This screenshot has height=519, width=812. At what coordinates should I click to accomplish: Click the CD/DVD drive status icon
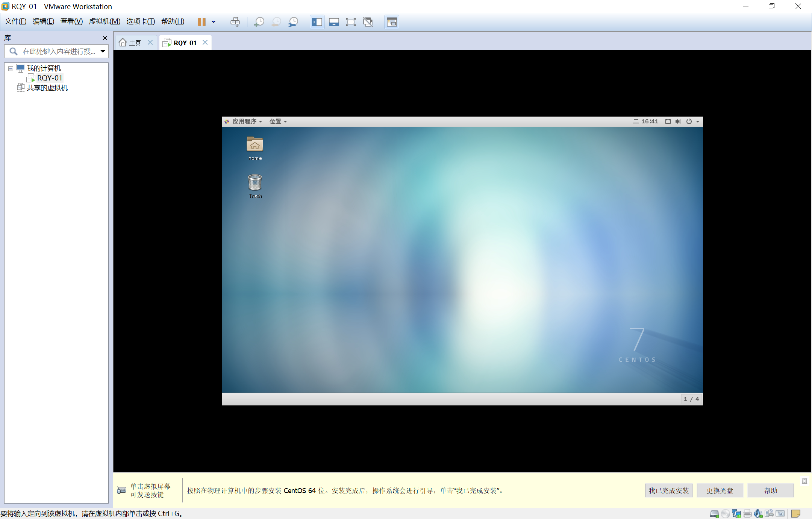point(726,514)
